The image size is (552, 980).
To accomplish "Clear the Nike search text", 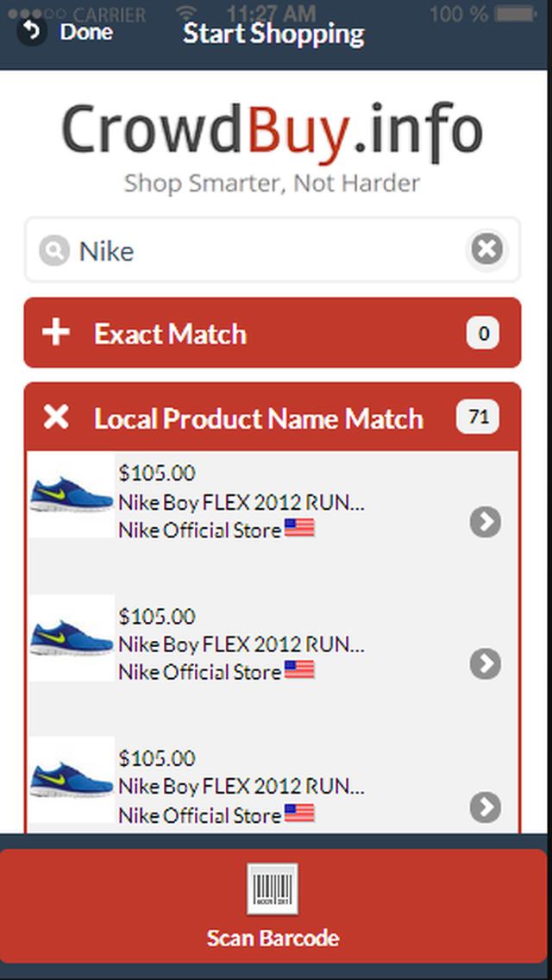I will [x=486, y=250].
